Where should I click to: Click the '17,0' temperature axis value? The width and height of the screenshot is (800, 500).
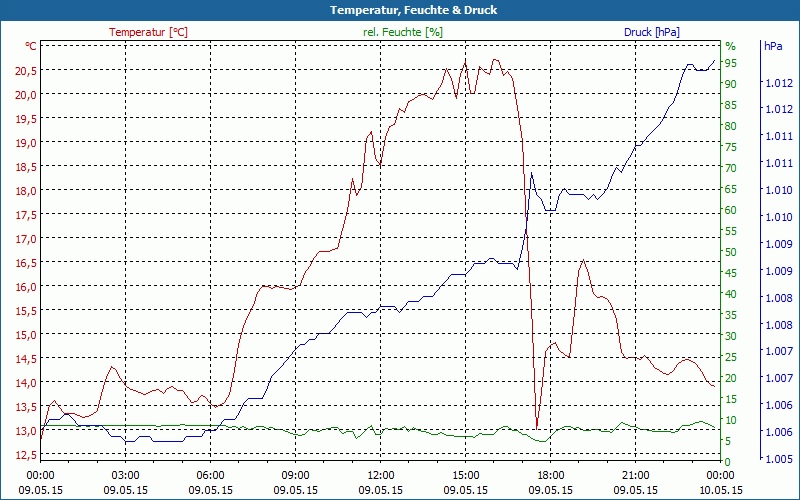26,239
